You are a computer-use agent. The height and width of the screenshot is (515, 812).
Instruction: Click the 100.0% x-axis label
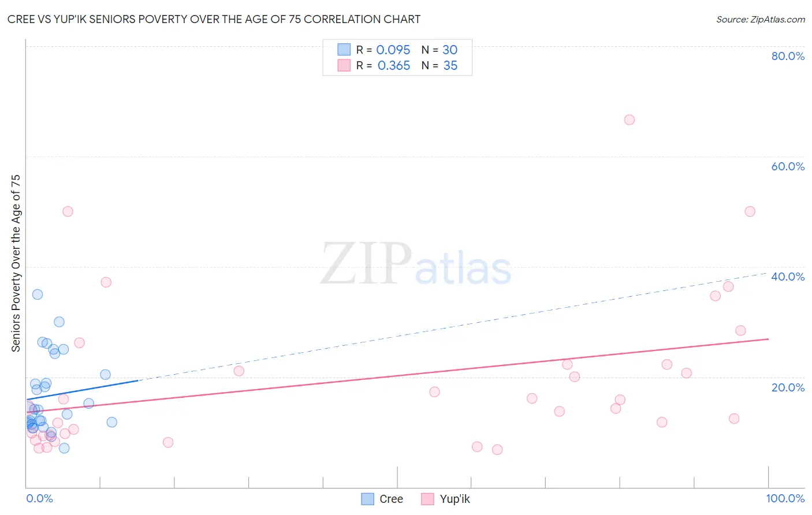pos(785,498)
